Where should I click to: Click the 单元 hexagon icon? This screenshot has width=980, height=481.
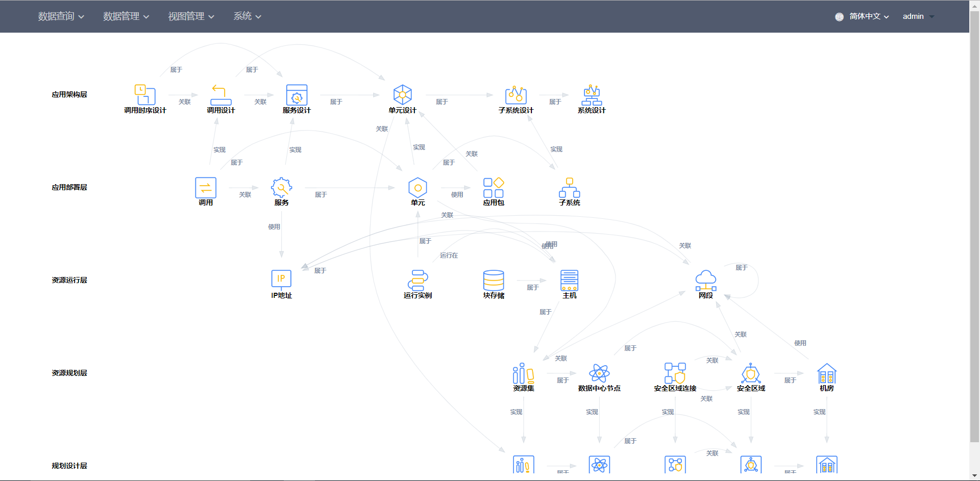(418, 188)
